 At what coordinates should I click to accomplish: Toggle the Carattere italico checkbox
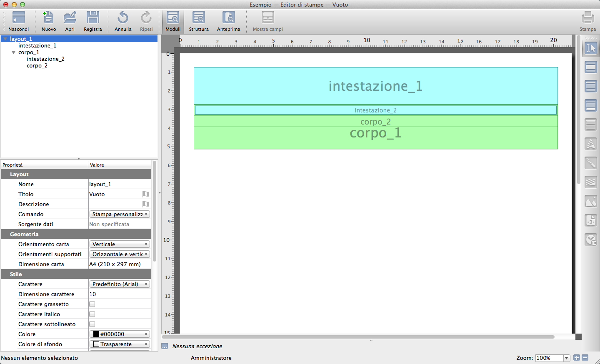pos(92,314)
